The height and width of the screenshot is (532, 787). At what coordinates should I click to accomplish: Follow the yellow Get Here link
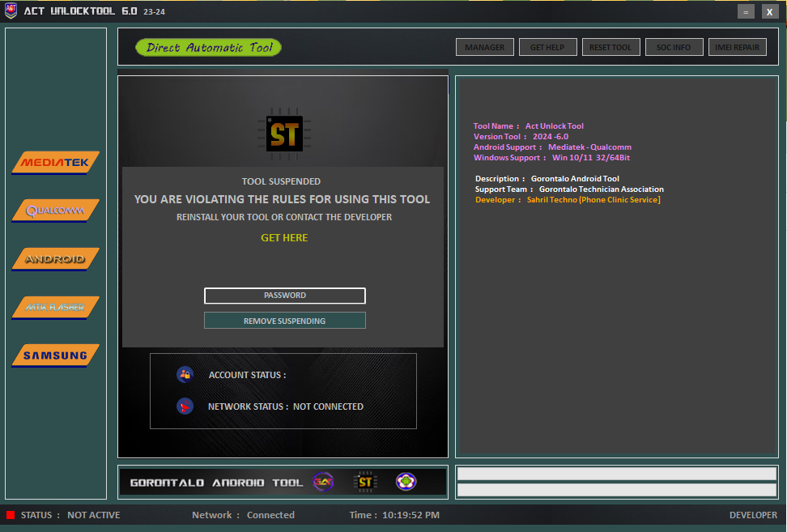click(x=284, y=238)
